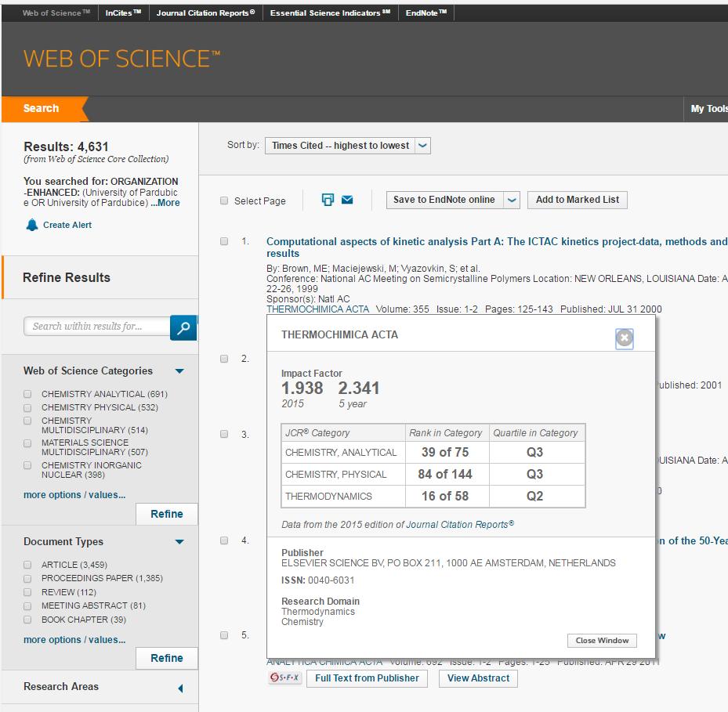Click the Close Window button
The image size is (728, 712).
602,641
